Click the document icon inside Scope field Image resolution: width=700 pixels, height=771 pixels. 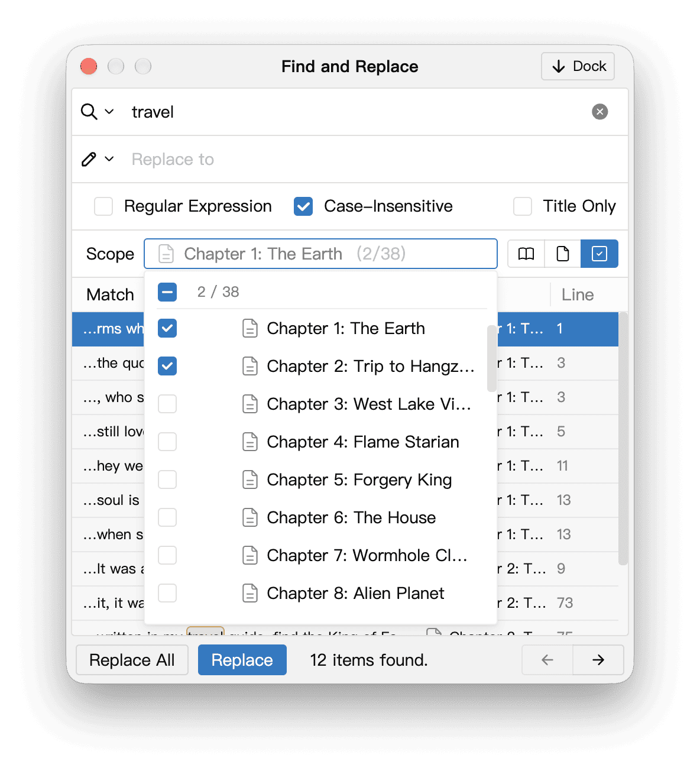[166, 254]
